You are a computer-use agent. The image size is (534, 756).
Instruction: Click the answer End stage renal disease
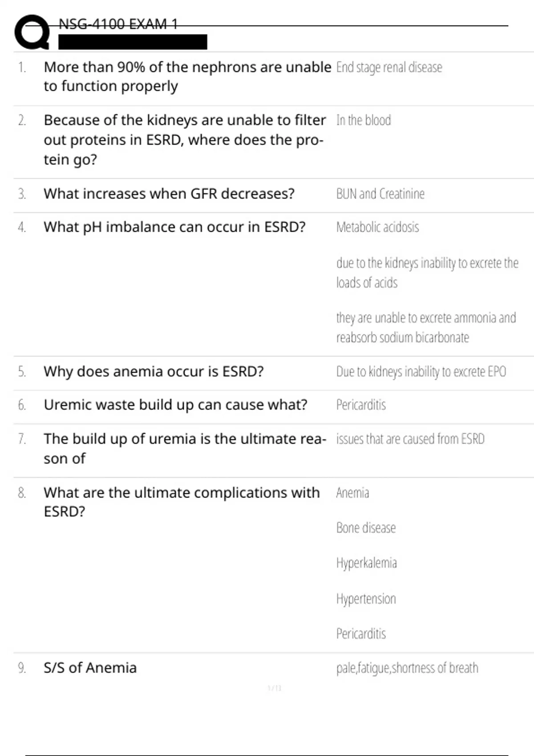tap(389, 67)
